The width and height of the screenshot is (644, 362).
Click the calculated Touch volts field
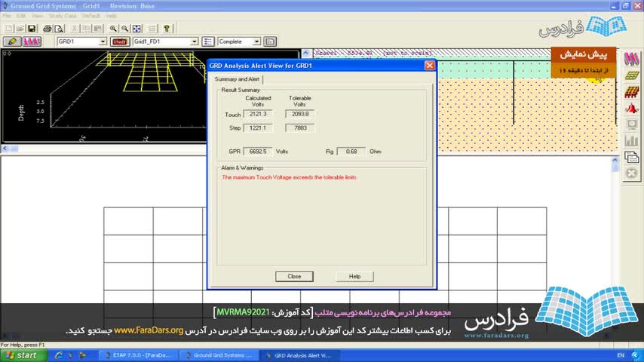258,114
